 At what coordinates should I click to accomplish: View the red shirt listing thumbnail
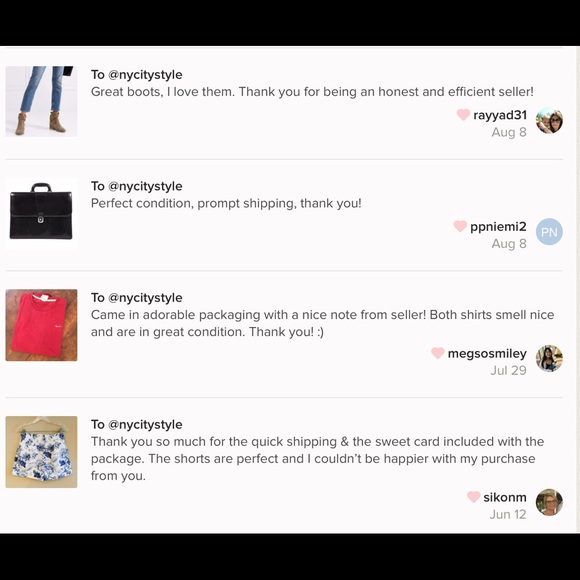coord(41,325)
